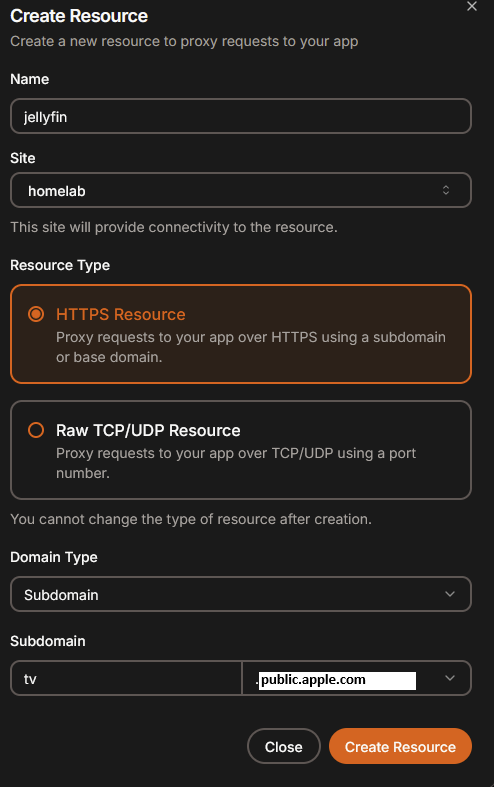Choose the Raw TCP/UDP Resource card description
Screen dimensions: 494x787
pyautogui.click(x=236, y=463)
